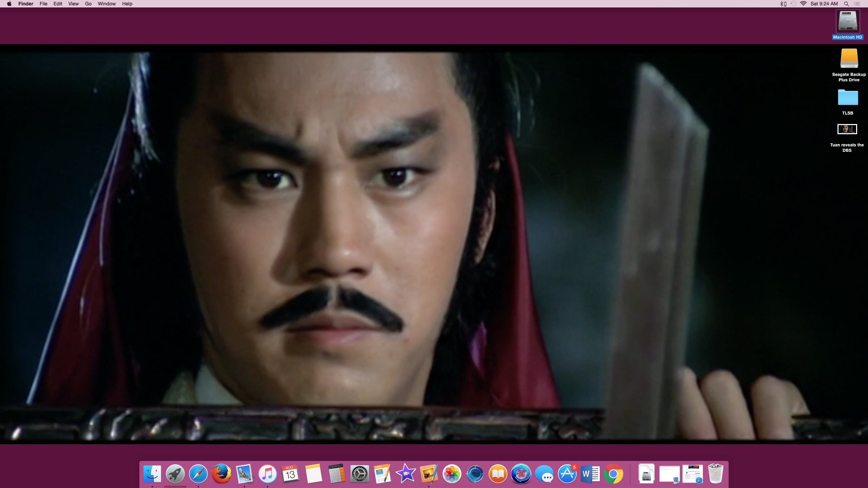
Task: Open the Finder menu
Action: pos(26,4)
